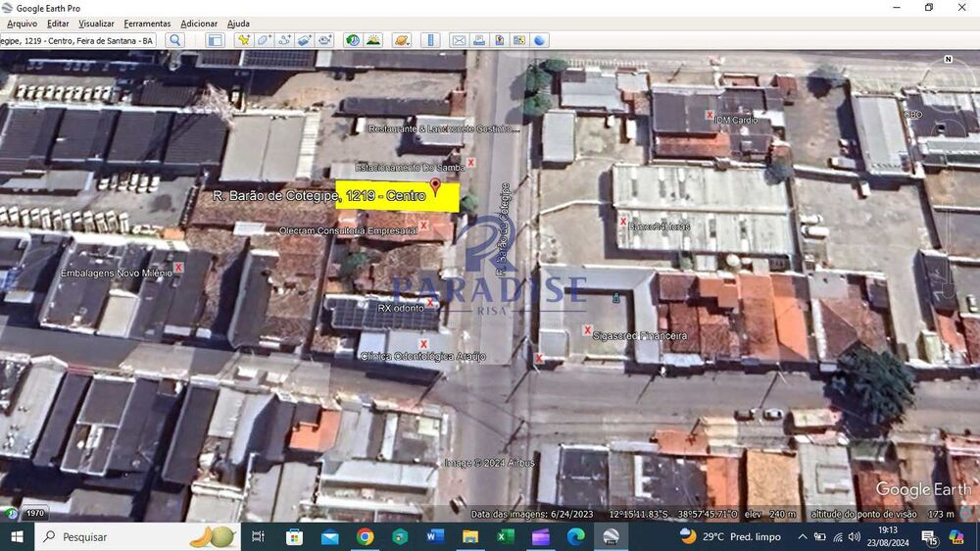Open Excel from the taskbar
Screen dimensions: 980x551
(505, 536)
